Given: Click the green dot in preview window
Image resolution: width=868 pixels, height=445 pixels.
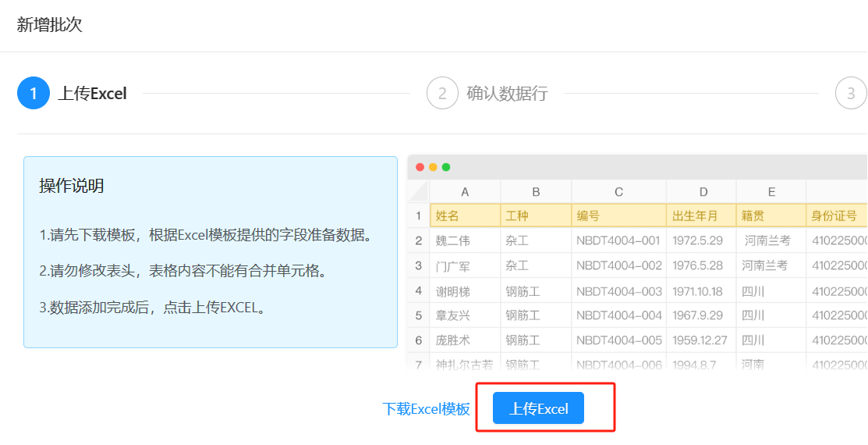Looking at the screenshot, I should pyautogui.click(x=446, y=167).
